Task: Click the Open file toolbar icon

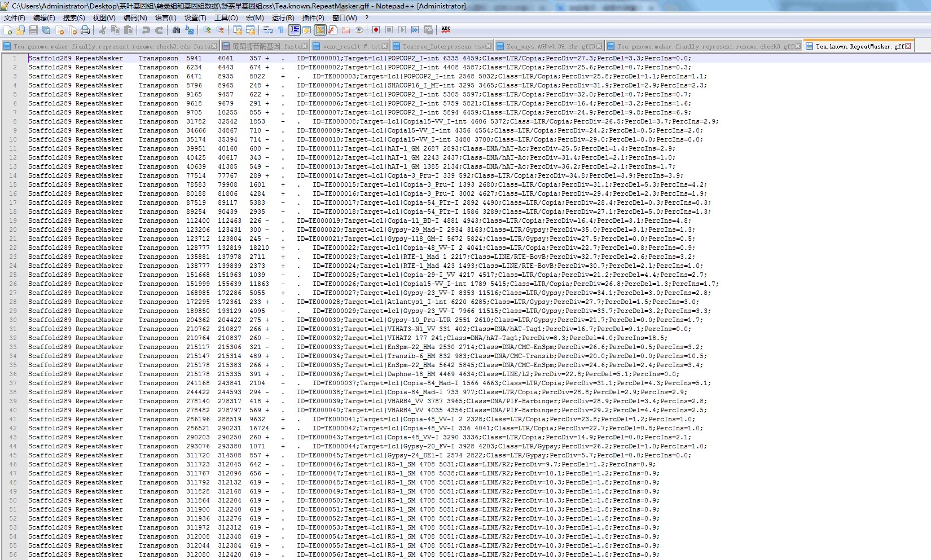Action: click(20, 30)
